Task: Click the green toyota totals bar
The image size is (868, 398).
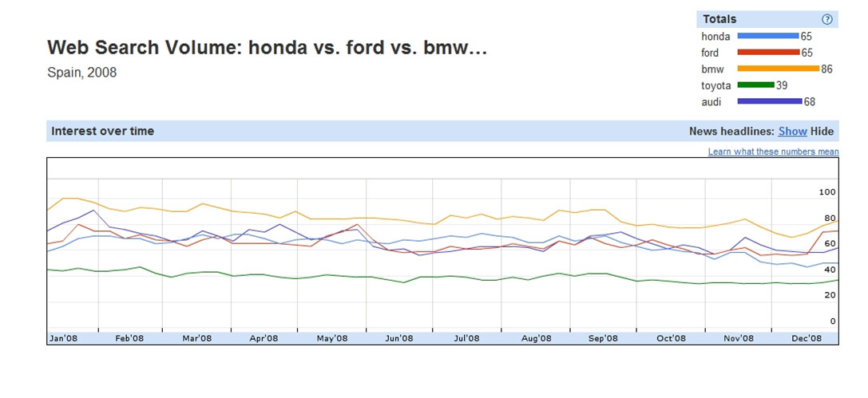Action: (755, 85)
